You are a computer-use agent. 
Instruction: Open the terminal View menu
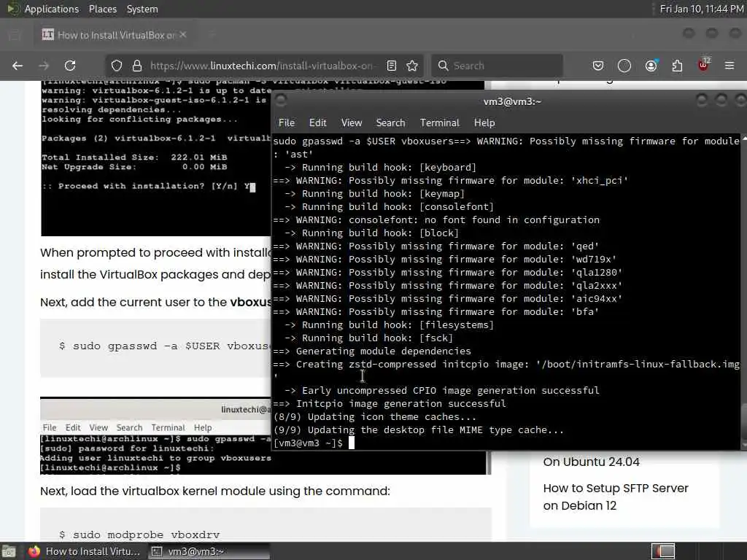[352, 122]
